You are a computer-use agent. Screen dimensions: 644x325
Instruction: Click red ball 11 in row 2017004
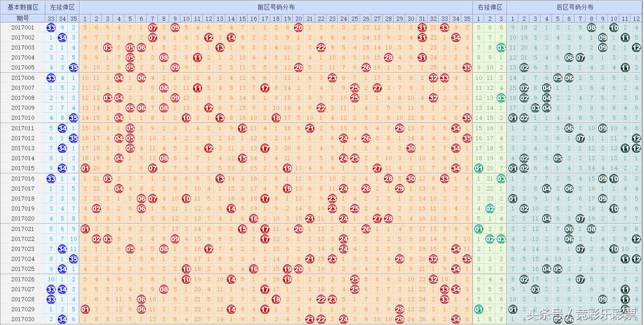[198, 57]
